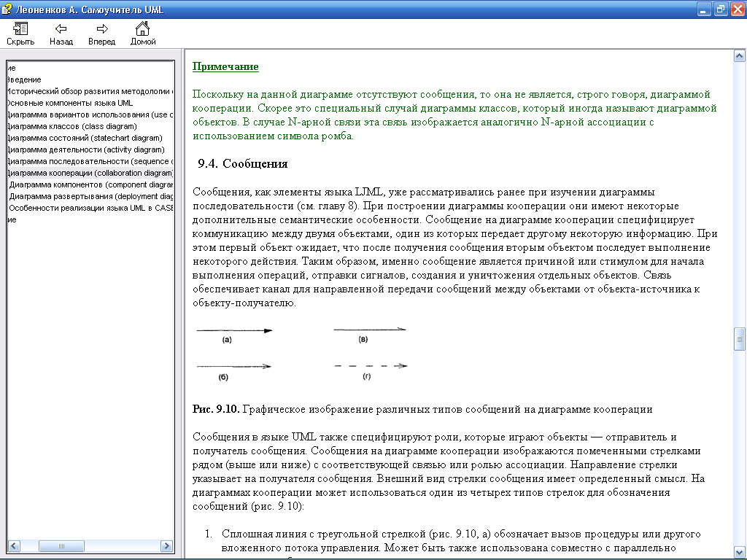Open Диаграмма вариантов использования topic
This screenshot has width=747, height=560.
pos(90,114)
